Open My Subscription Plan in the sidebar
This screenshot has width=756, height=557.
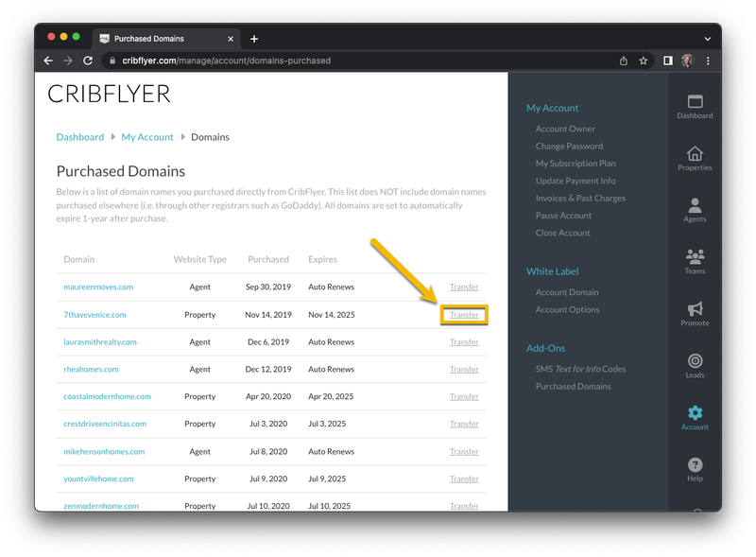pyautogui.click(x=576, y=164)
